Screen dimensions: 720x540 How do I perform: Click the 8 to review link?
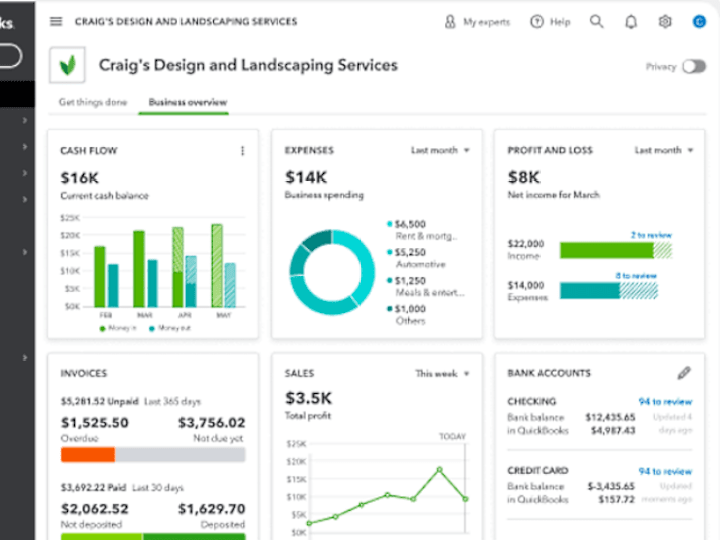point(636,276)
